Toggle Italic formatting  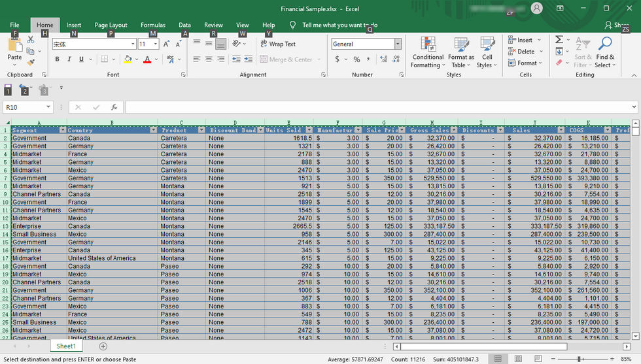(69, 59)
